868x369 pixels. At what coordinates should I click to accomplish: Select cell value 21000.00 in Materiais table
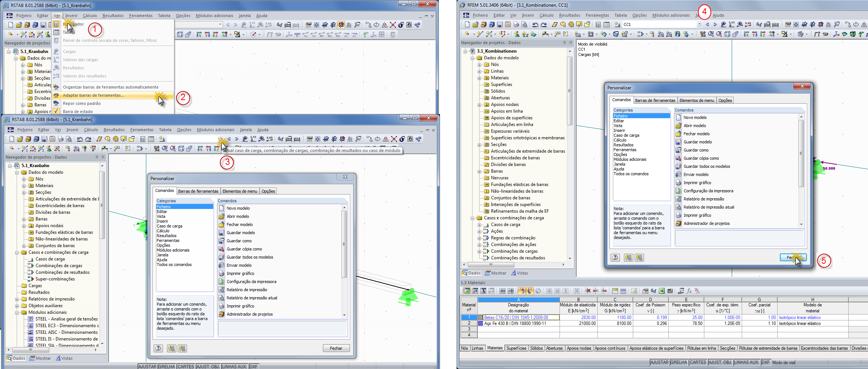pyautogui.click(x=578, y=323)
